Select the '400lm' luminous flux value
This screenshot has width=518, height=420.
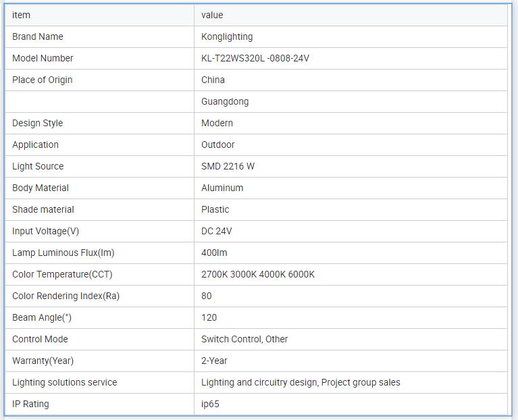(x=215, y=253)
